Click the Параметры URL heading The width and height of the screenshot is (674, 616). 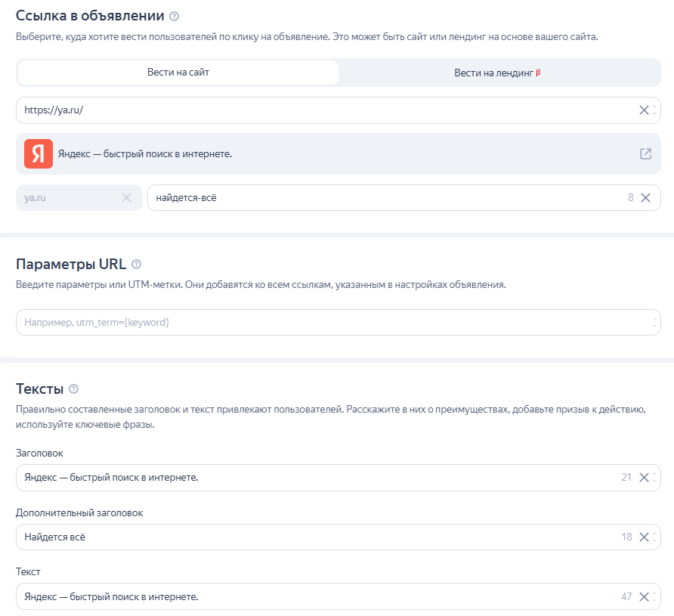[x=71, y=264]
